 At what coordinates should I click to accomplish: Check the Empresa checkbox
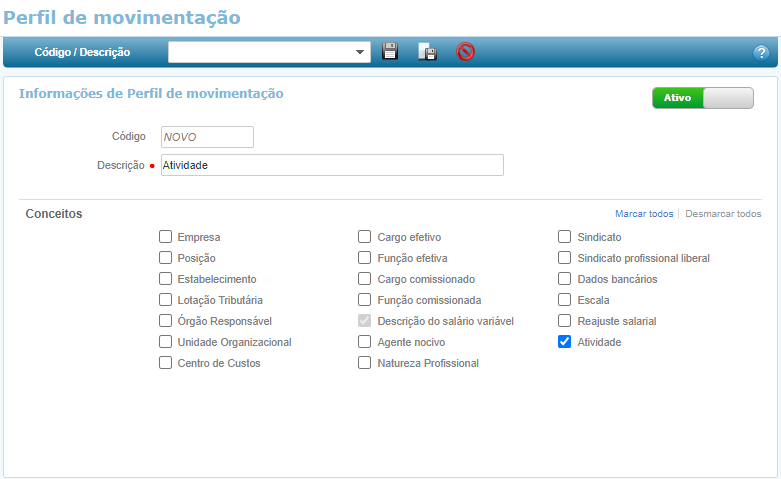coord(166,237)
